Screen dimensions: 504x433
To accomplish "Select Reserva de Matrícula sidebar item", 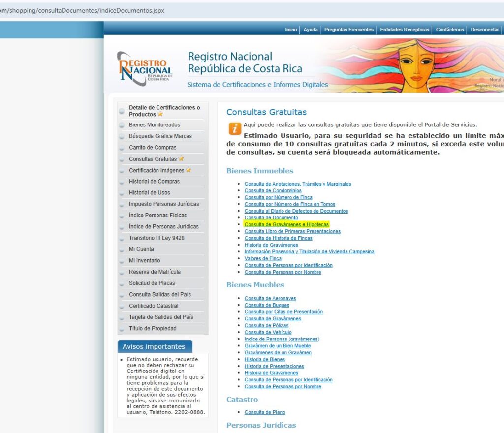I will (155, 272).
